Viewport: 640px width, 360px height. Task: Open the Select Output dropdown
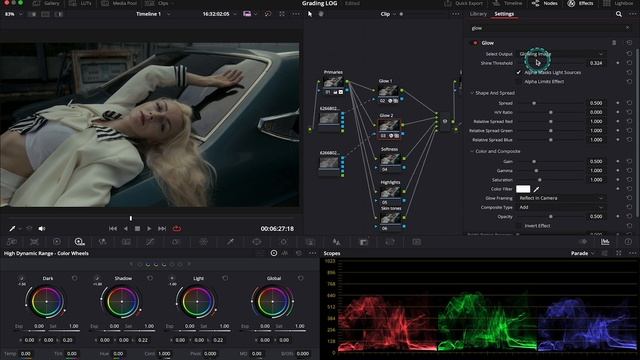561,54
